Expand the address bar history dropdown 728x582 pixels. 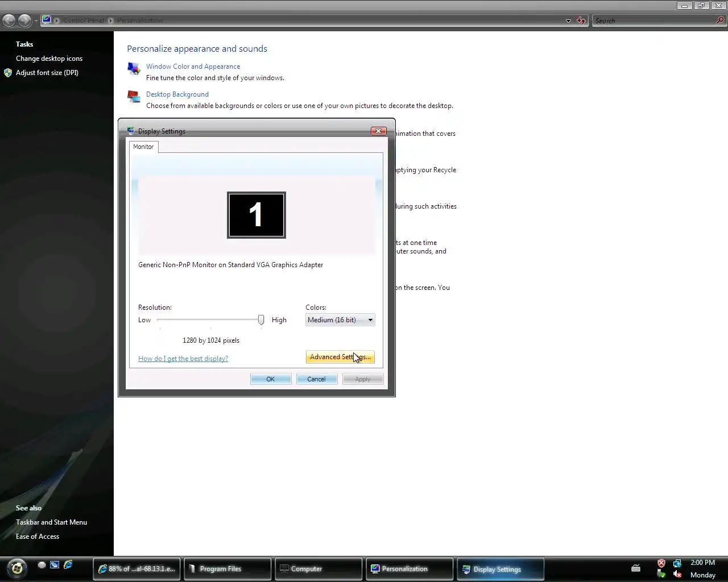(x=568, y=21)
